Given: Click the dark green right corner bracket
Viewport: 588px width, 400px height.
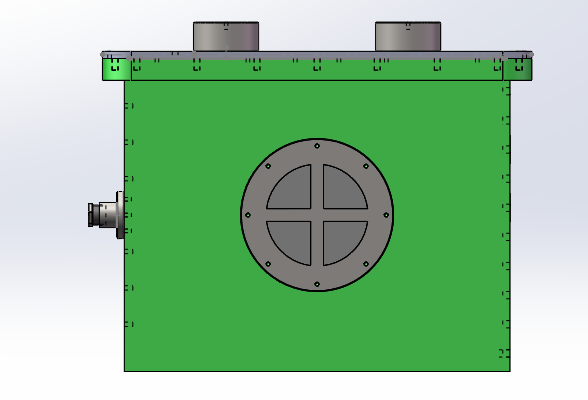Looking at the screenshot, I should point(518,69).
